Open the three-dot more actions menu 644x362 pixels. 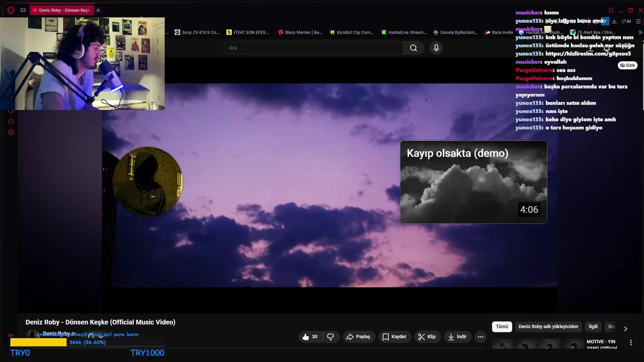(480, 337)
